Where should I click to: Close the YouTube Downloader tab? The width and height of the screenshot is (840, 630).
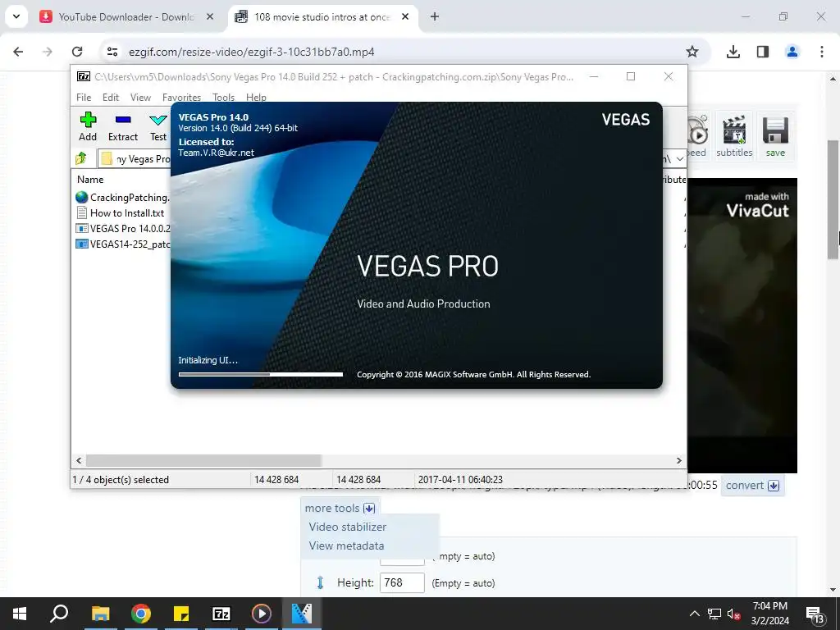210,16
